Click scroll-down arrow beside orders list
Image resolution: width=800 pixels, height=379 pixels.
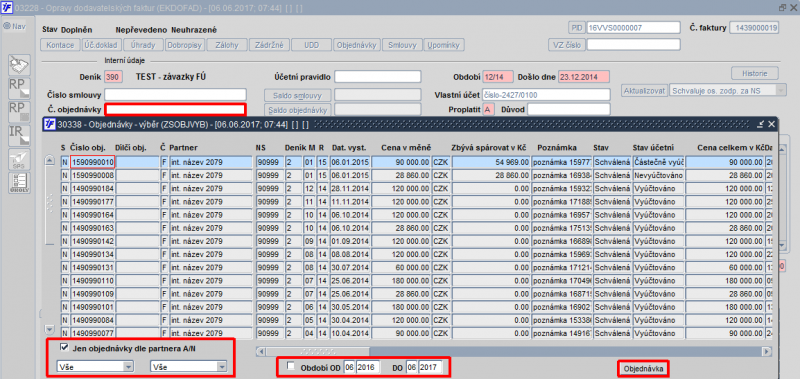(49, 329)
